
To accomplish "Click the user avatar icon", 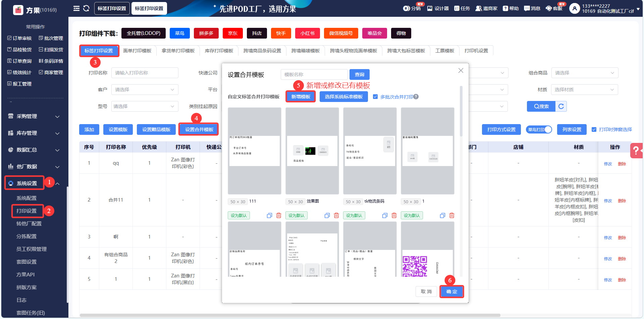I will pyautogui.click(x=575, y=8).
